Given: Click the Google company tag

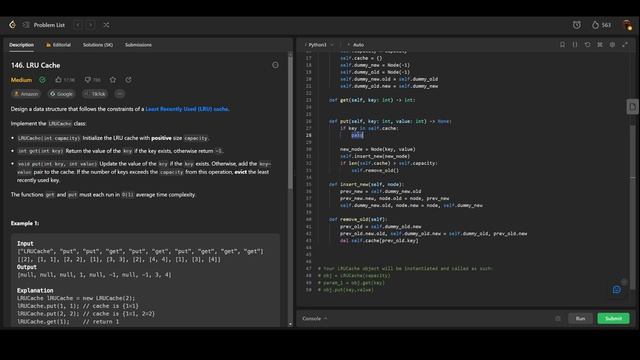Looking at the screenshot, I should (61, 94).
